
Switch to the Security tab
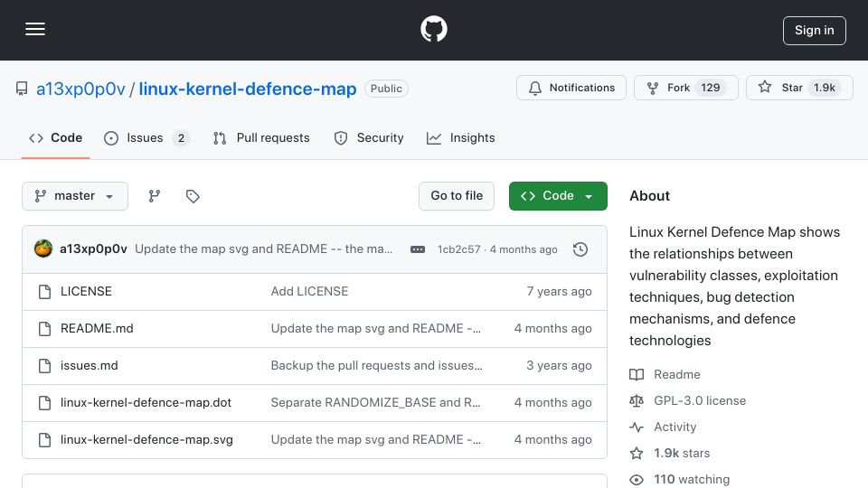(369, 137)
